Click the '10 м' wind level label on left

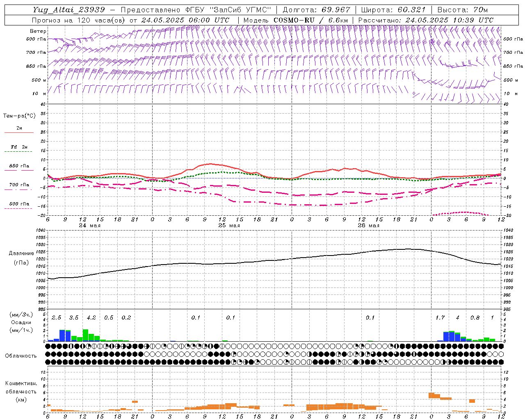click(39, 94)
